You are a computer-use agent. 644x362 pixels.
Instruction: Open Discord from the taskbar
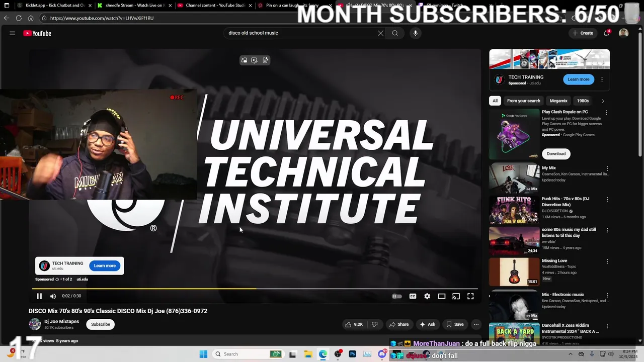pyautogui.click(x=382, y=354)
